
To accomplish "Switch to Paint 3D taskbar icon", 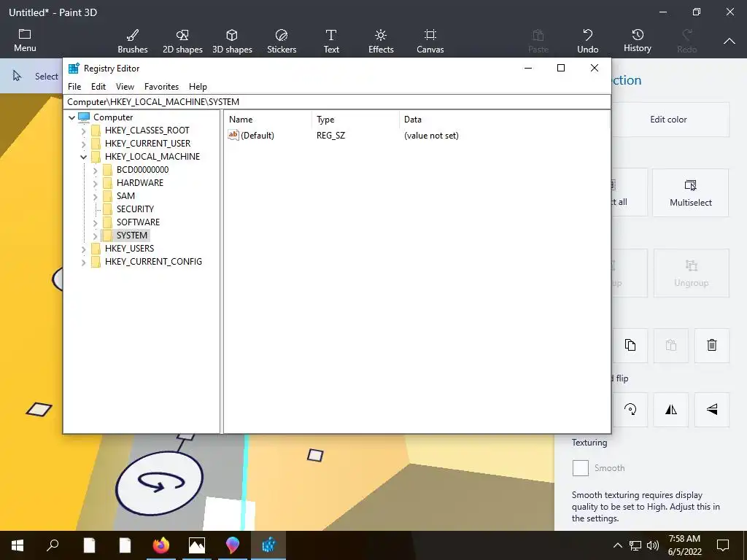I will [x=233, y=545].
